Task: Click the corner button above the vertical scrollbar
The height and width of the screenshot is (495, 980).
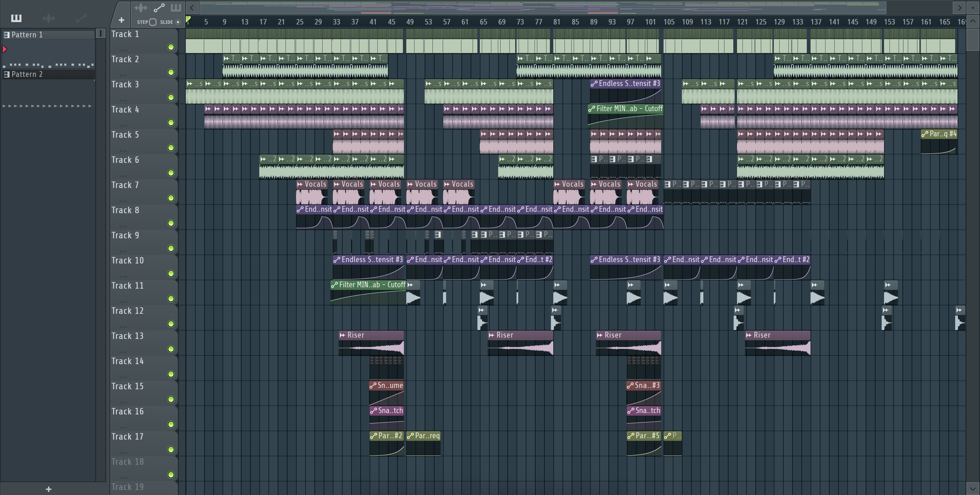Action: pos(973,7)
